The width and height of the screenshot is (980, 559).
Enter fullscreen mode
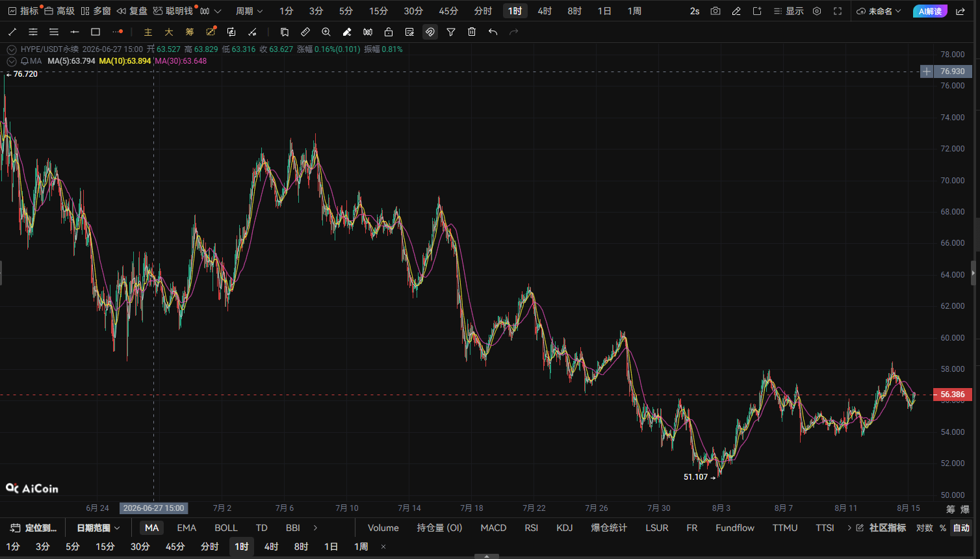[x=838, y=11]
